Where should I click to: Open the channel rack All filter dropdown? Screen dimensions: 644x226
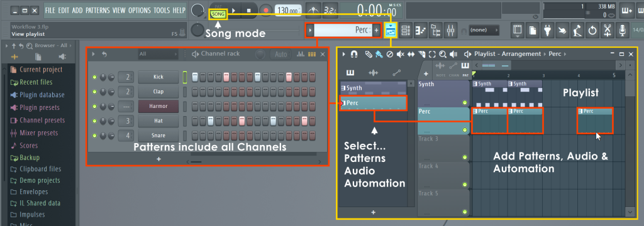(x=158, y=54)
